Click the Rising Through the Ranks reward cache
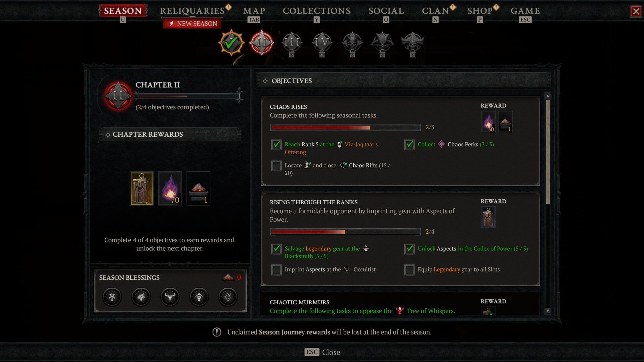Viewport: 644px width, 362px height. [x=488, y=217]
